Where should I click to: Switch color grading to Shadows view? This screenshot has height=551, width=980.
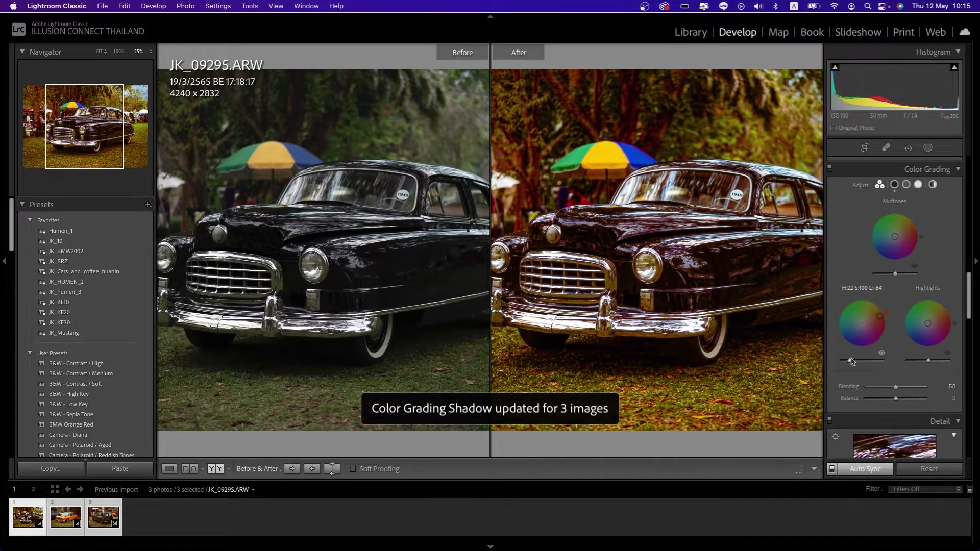[894, 185]
